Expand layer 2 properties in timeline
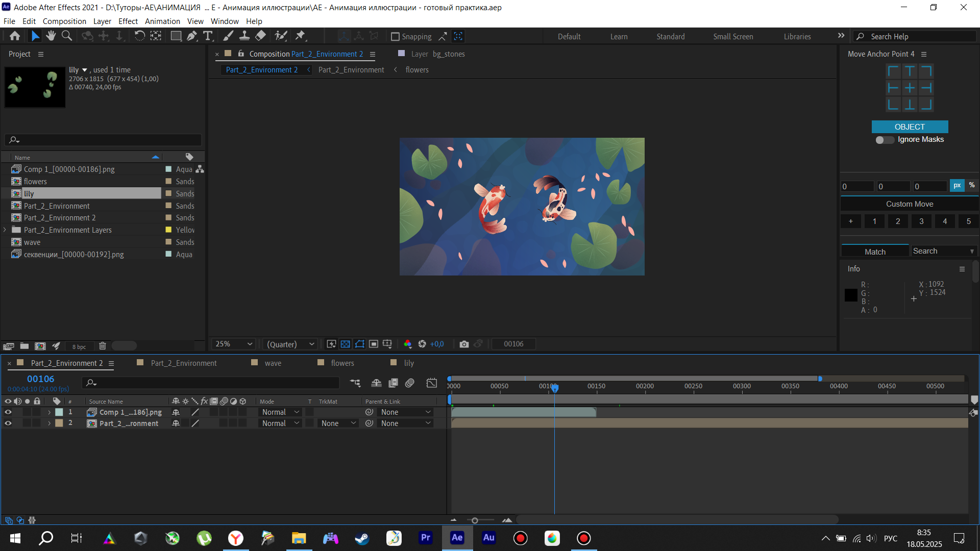Viewport: 980px width, 551px height. (49, 423)
